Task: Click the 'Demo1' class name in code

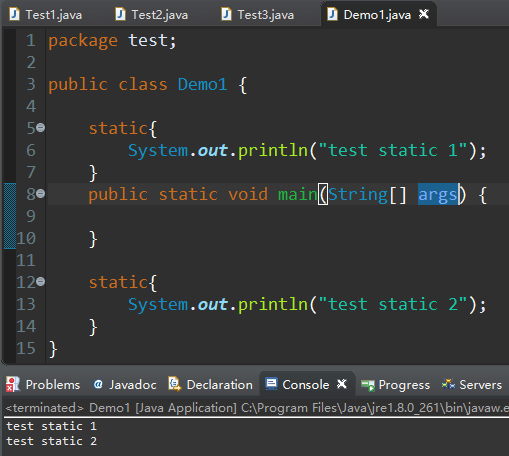Action: click(x=202, y=84)
